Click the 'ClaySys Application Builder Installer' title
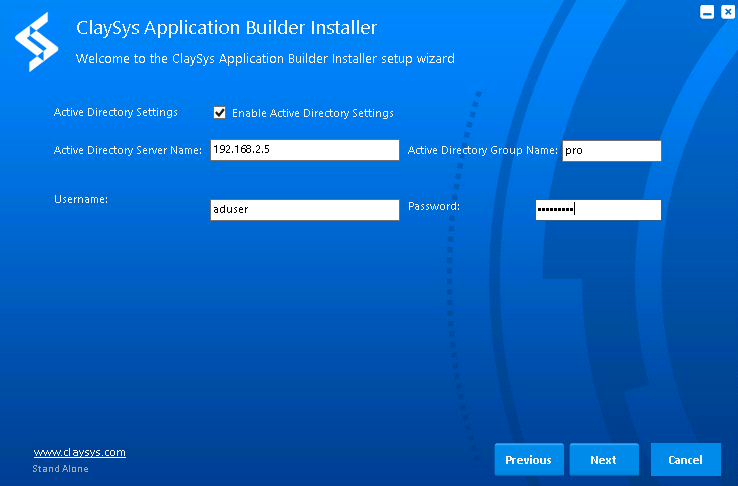 226,28
